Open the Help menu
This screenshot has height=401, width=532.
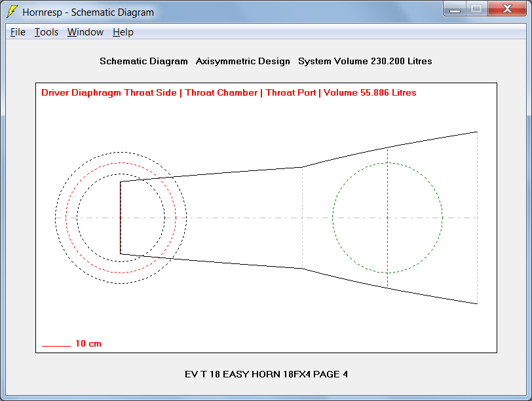(x=123, y=32)
